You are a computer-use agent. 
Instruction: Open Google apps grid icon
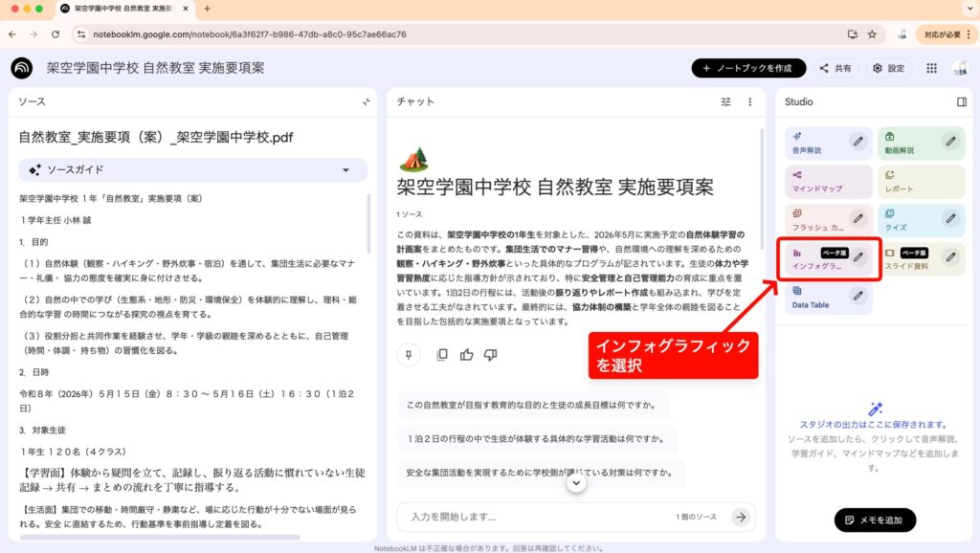click(x=931, y=69)
